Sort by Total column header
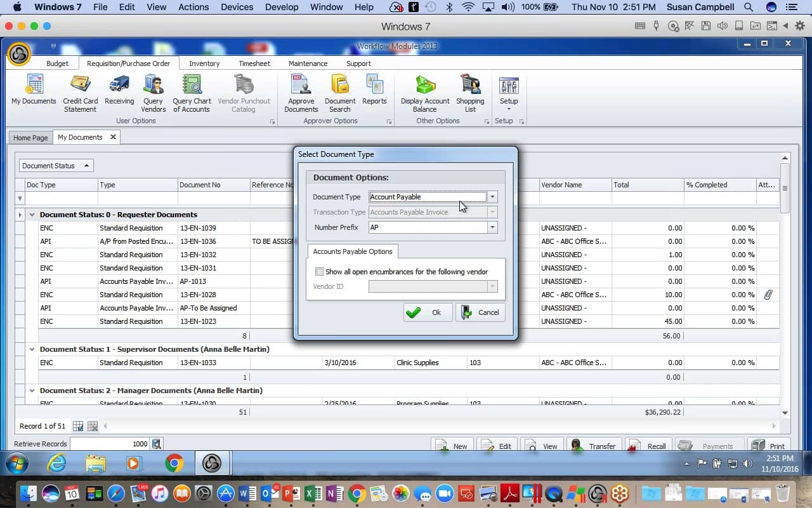This screenshot has height=508, width=812. [x=647, y=185]
